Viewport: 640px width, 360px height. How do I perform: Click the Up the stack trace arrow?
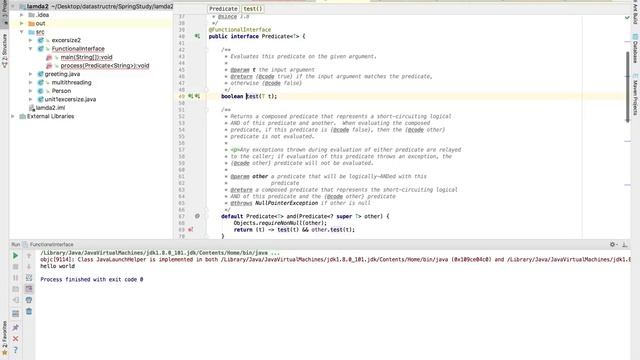(x=29, y=256)
